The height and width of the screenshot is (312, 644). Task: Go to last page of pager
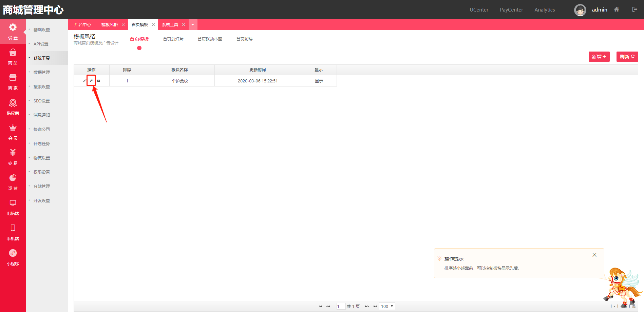click(x=375, y=306)
